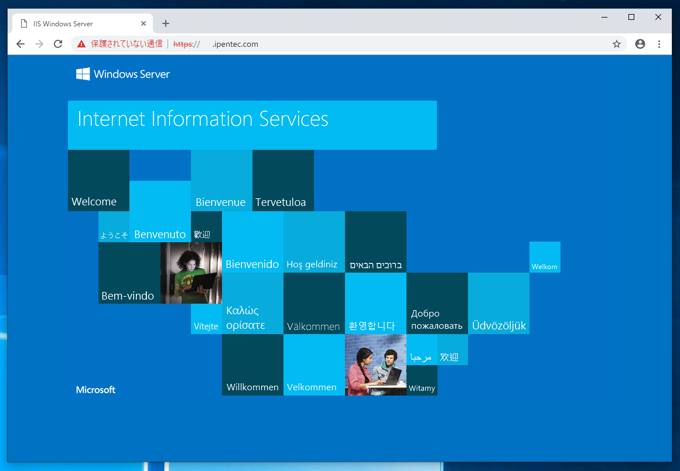This screenshot has height=471, width=680.
Task: Open a new tab with the plus button
Action: [x=166, y=23]
